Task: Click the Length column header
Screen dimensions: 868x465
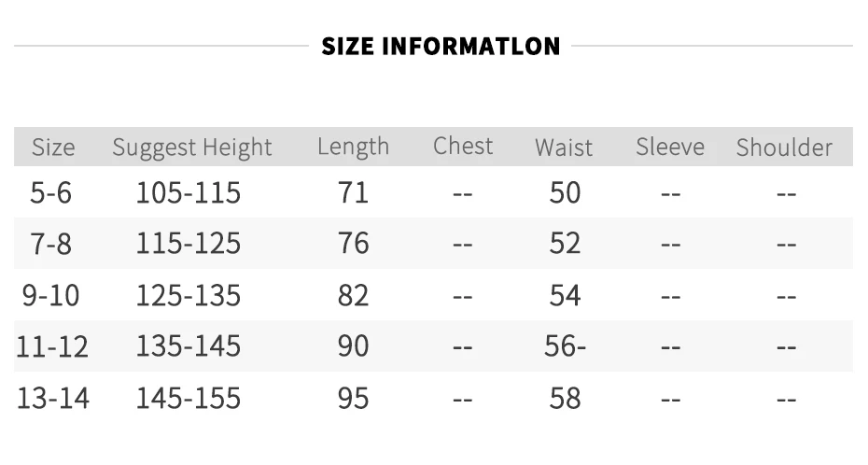Action: [353, 147]
